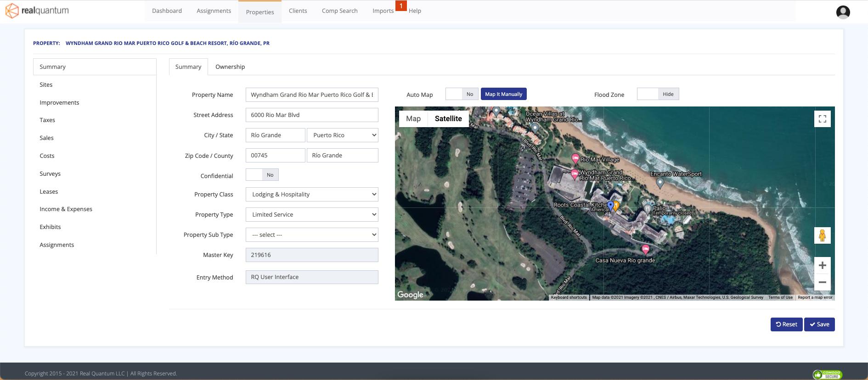Click the Street View pegman icon
Image resolution: width=868 pixels, height=380 pixels.
(822, 235)
